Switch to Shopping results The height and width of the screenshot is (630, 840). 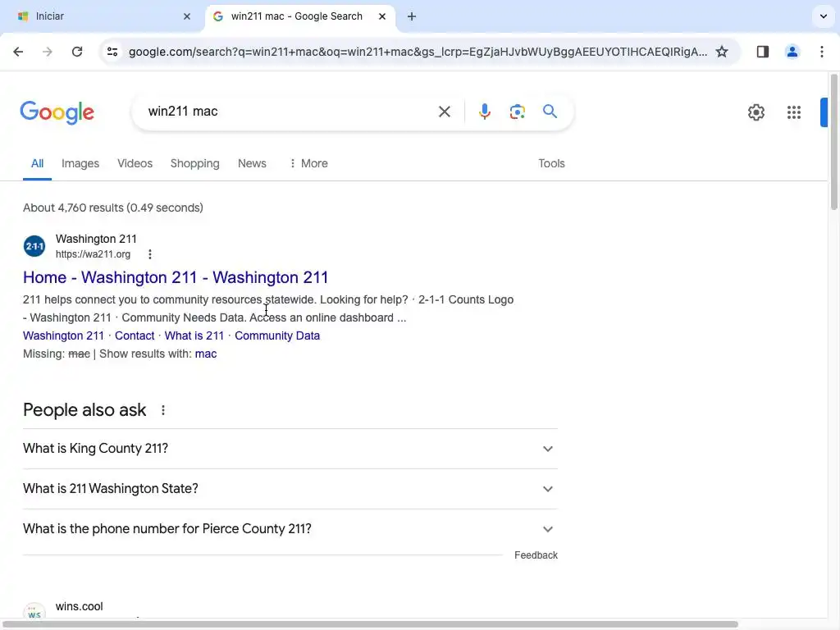195,163
